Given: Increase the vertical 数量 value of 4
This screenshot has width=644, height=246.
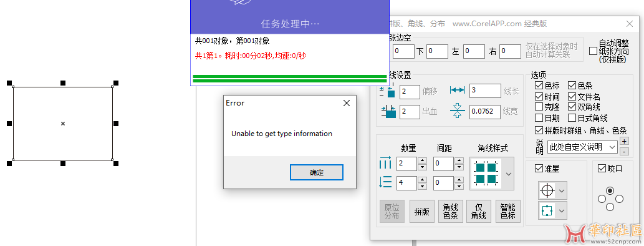Looking at the screenshot, I should click(x=421, y=179).
